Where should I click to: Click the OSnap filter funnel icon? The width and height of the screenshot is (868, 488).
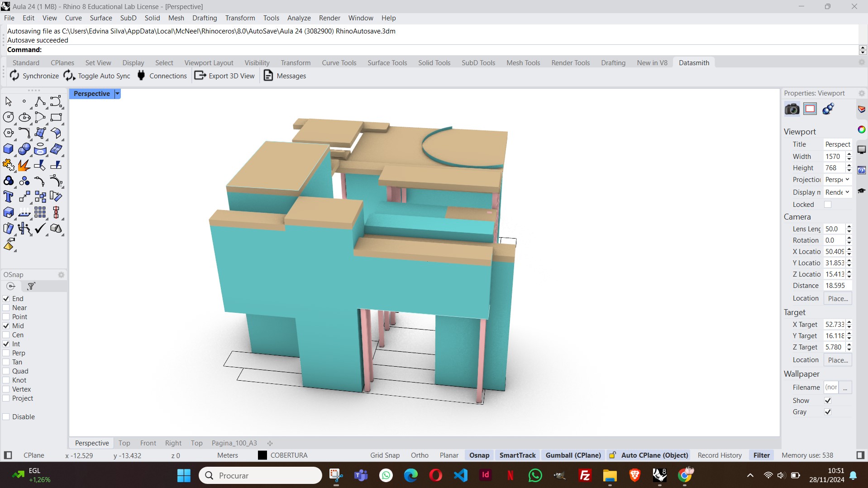[x=31, y=286]
